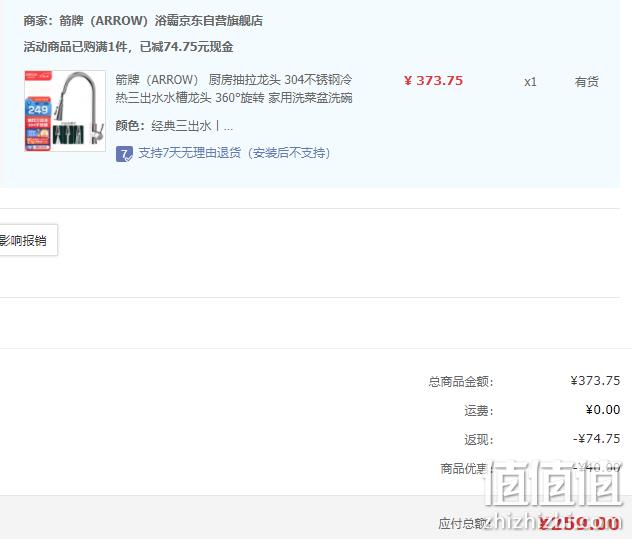Open the 箭牌 厨房抽拉龙头 product title
Screen dimensions: 632x539
[234, 89]
